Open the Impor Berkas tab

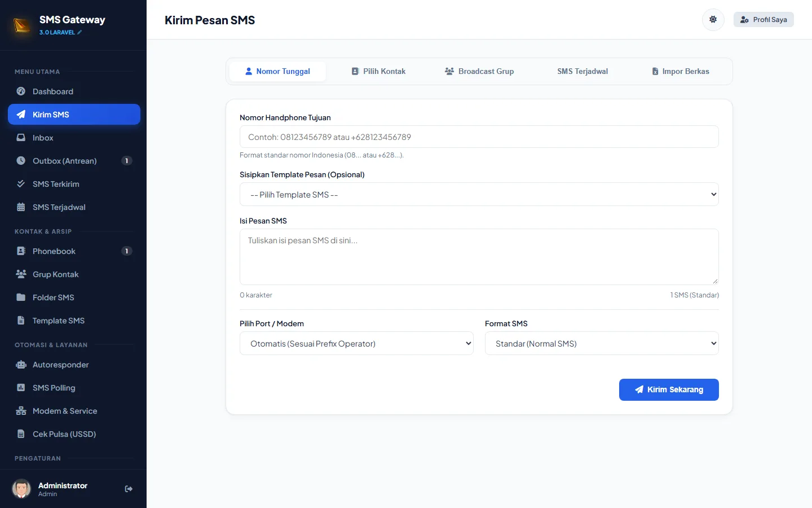[x=681, y=72]
